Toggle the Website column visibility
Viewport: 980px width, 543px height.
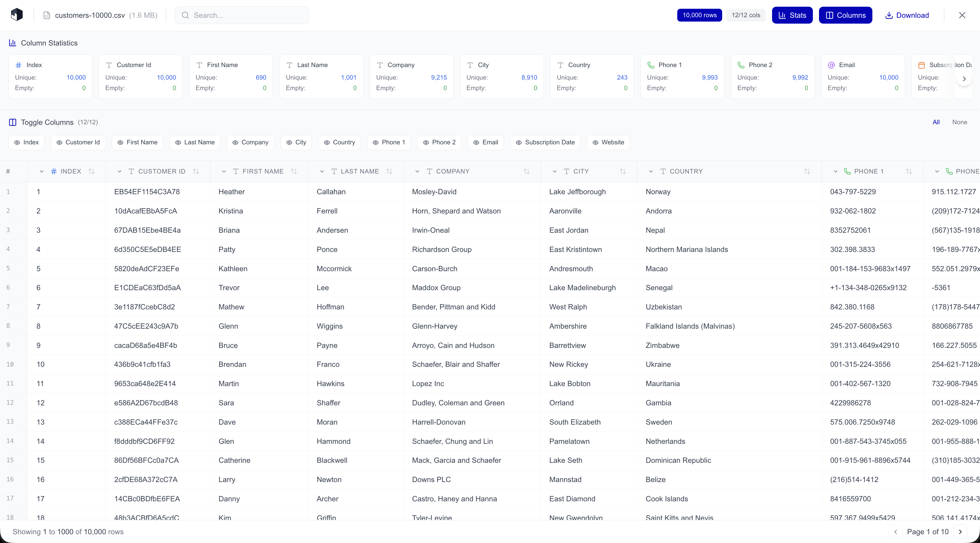click(x=608, y=142)
